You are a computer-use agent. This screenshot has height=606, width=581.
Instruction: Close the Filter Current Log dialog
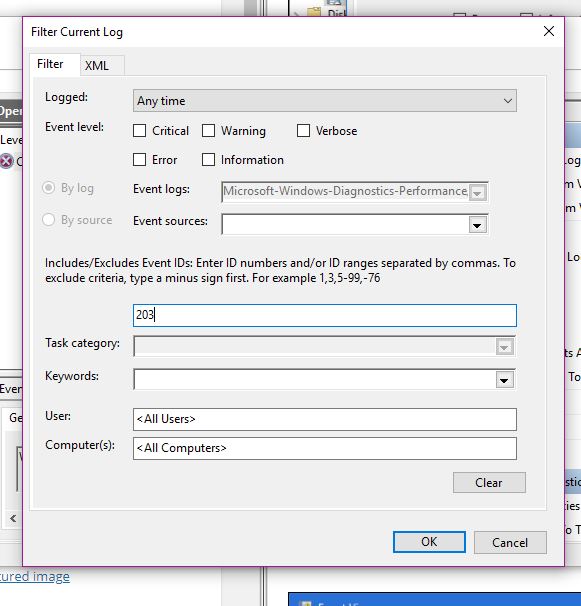click(x=549, y=31)
